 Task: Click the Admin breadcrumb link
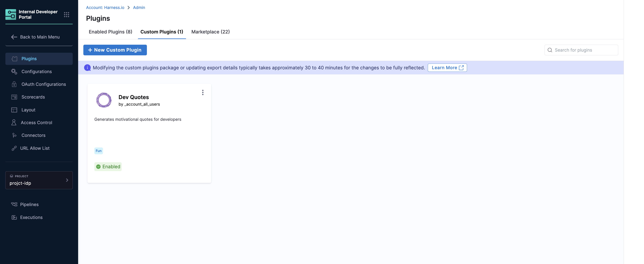click(139, 7)
